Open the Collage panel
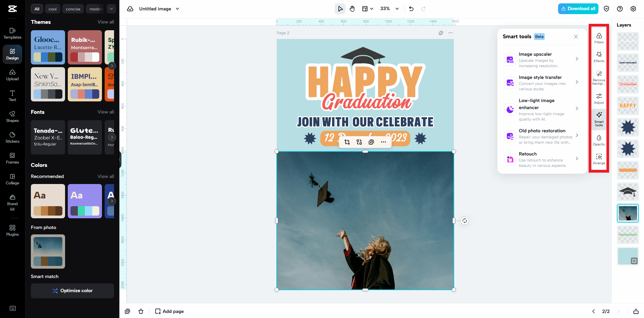Image resolution: width=644 pixels, height=318 pixels. point(12,179)
